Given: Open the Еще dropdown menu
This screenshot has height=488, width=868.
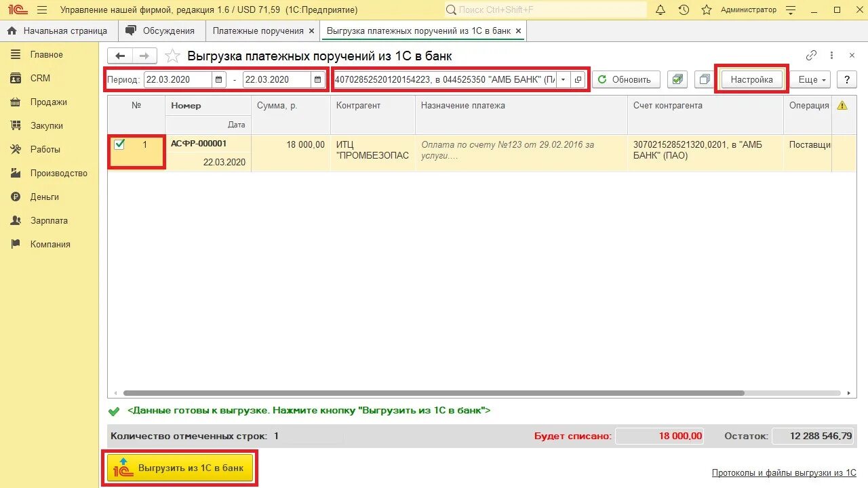Looking at the screenshot, I should (x=811, y=79).
